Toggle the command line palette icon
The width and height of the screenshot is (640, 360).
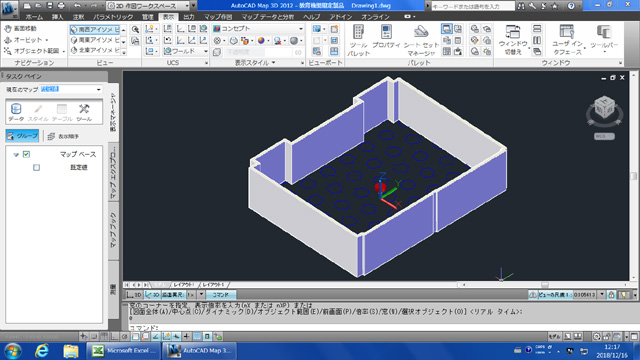coord(447,29)
